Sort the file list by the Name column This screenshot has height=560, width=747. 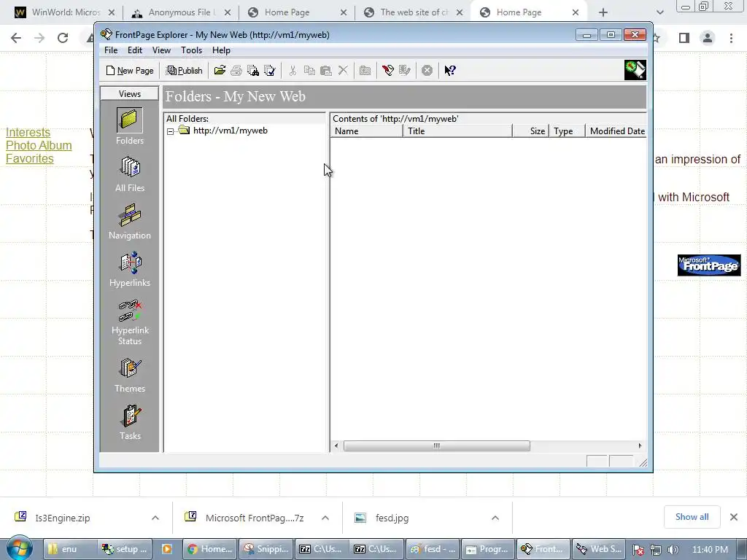pyautogui.click(x=366, y=131)
